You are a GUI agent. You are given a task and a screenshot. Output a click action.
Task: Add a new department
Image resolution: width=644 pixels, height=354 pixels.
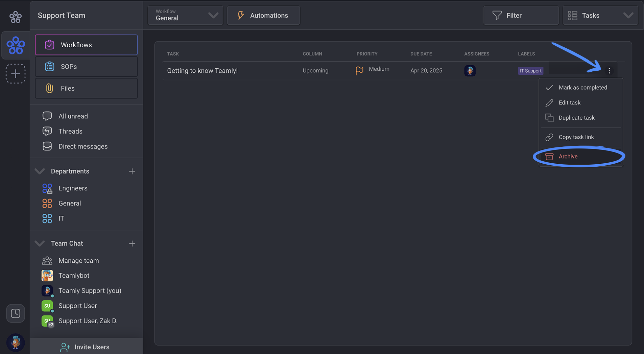click(132, 171)
